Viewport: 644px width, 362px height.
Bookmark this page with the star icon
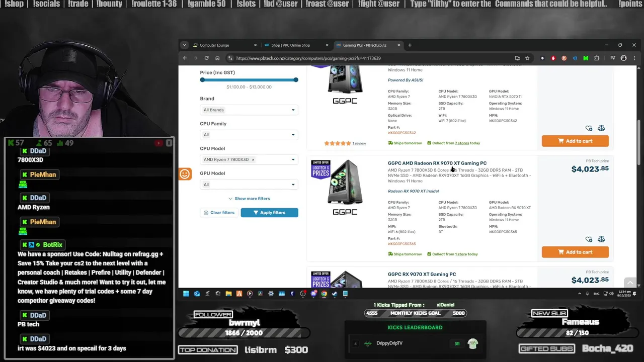click(527, 58)
